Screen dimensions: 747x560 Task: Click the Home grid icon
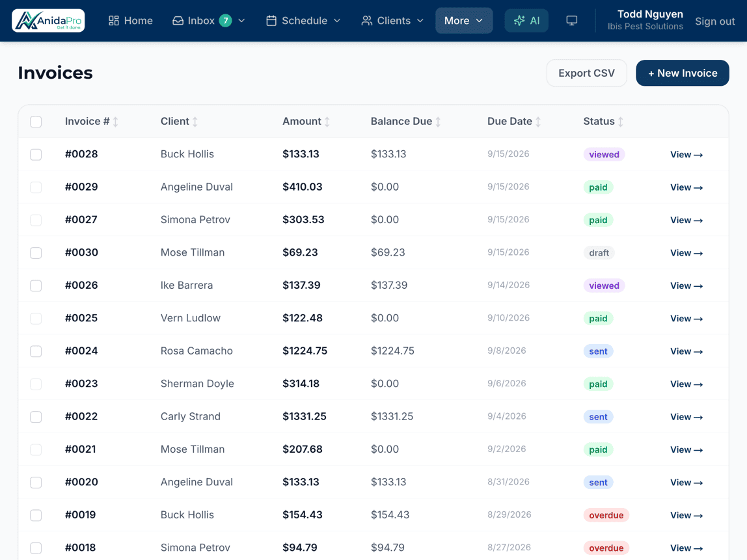(113, 20)
